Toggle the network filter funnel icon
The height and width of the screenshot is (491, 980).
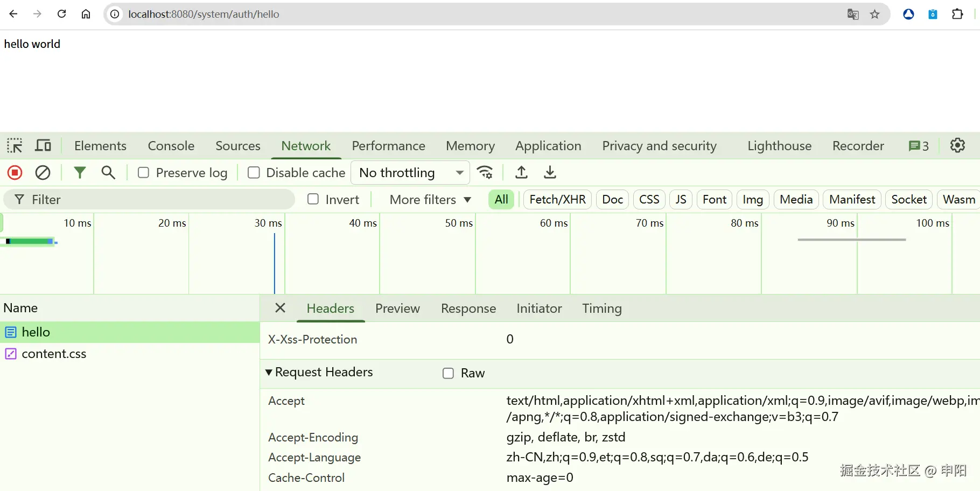(80, 173)
